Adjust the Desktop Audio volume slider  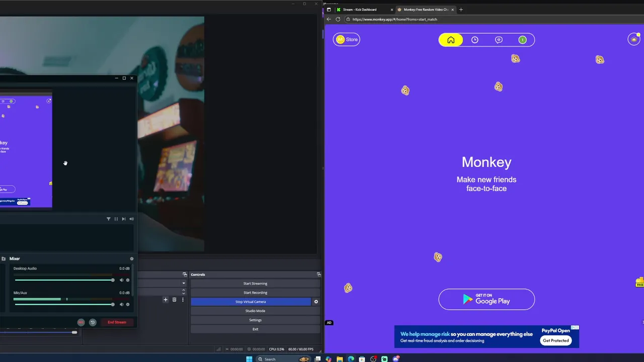(x=64, y=280)
